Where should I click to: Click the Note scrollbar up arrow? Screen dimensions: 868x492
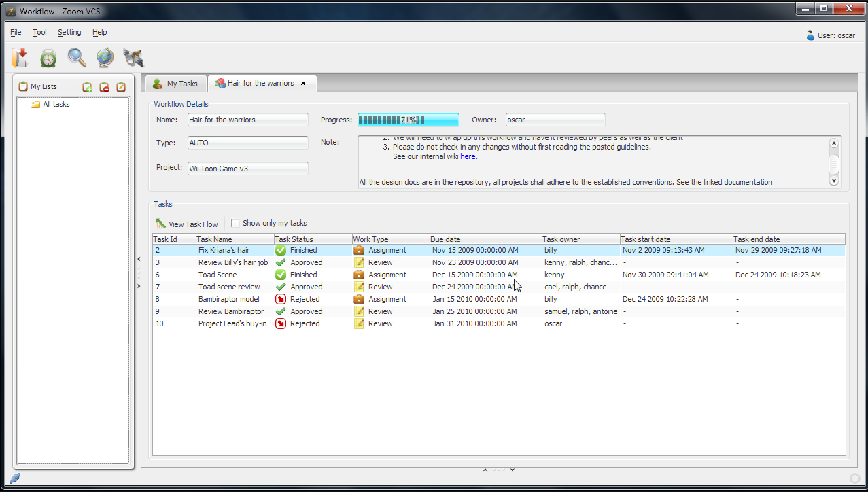pyautogui.click(x=834, y=143)
